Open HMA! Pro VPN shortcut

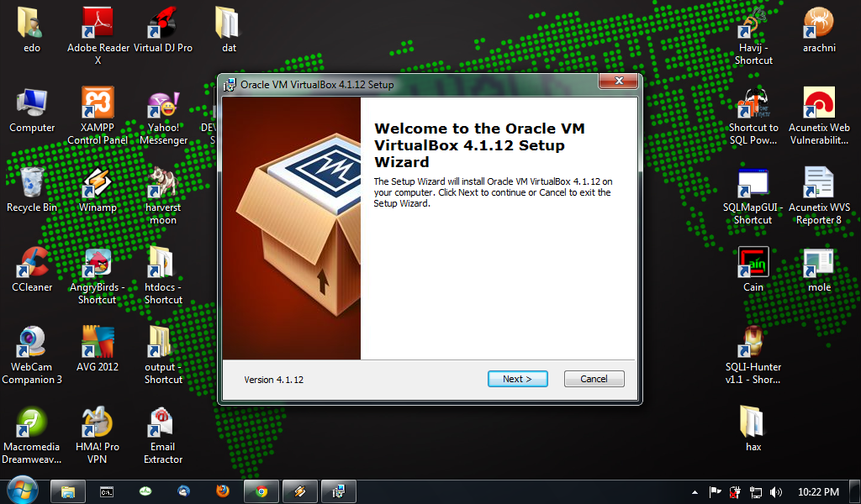tap(98, 435)
